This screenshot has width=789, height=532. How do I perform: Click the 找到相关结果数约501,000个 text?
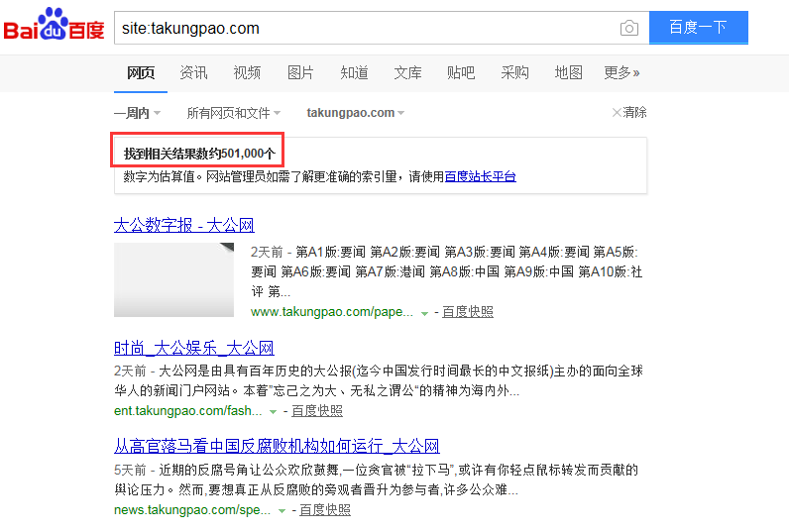[199, 154]
